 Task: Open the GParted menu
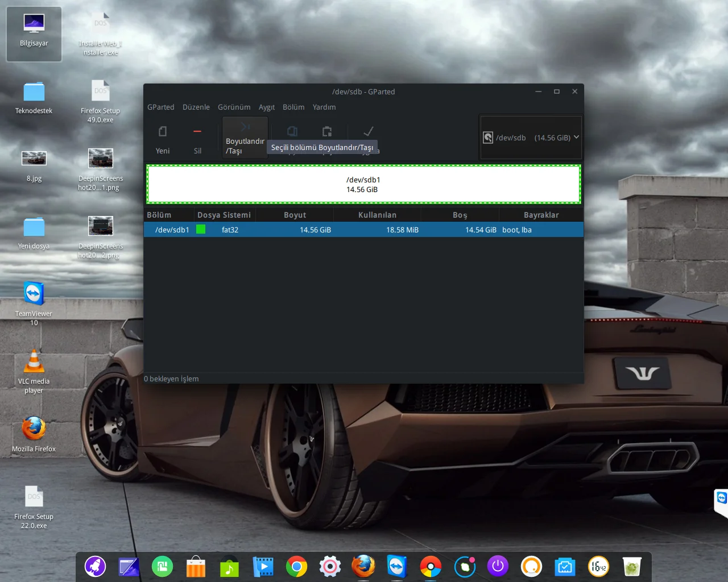point(160,107)
